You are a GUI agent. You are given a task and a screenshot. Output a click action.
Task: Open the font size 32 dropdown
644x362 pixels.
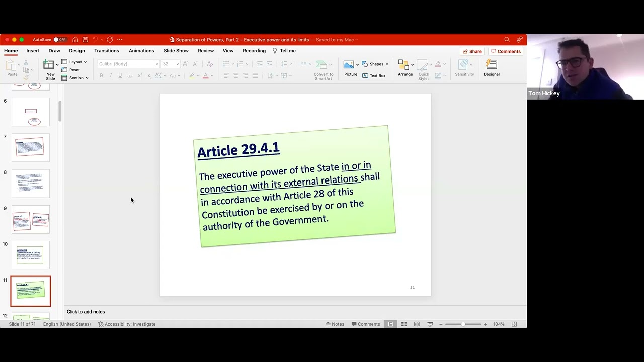[177, 64]
